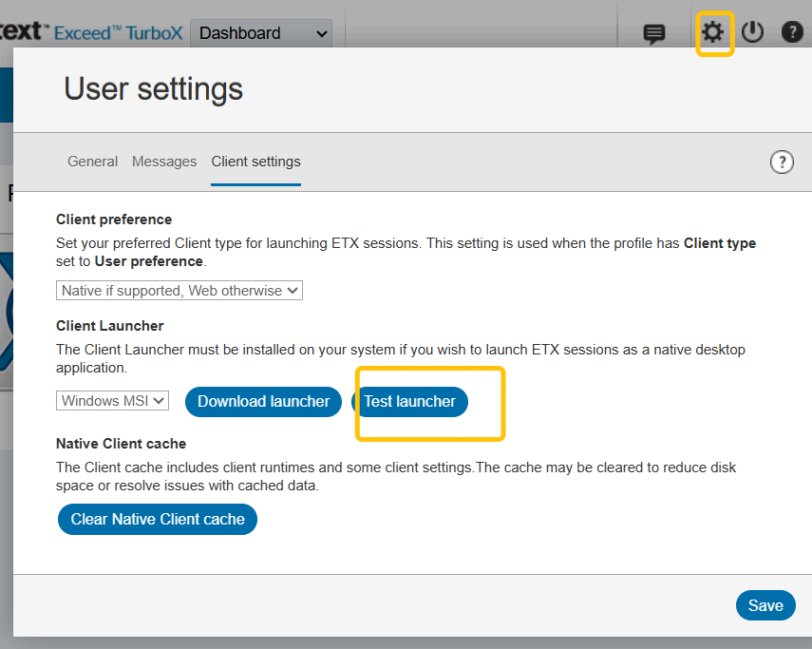Switch to the General tab
Screen dimensions: 812x649
pyautogui.click(x=92, y=162)
